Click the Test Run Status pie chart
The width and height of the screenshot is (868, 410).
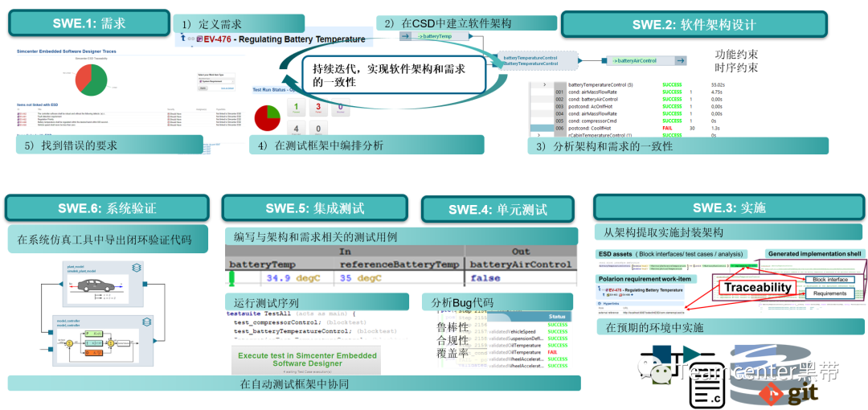tap(268, 117)
